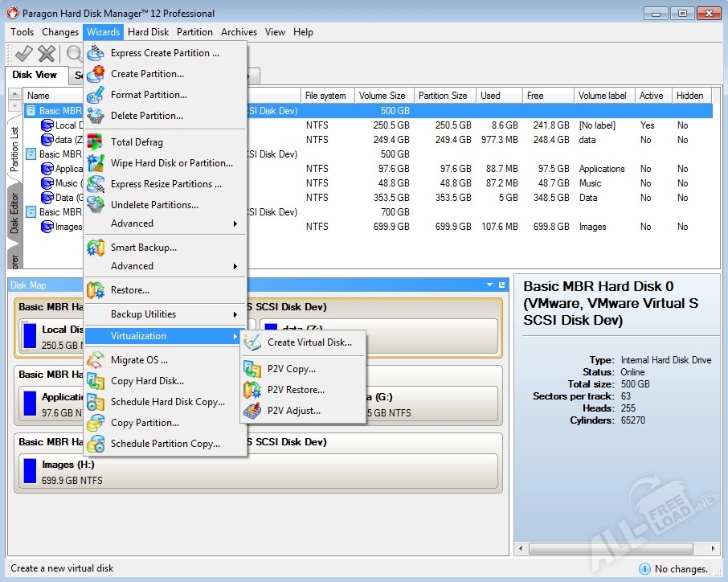This screenshot has height=582, width=728.
Task: Click the Total Defrag icon in menu
Action: 96,142
